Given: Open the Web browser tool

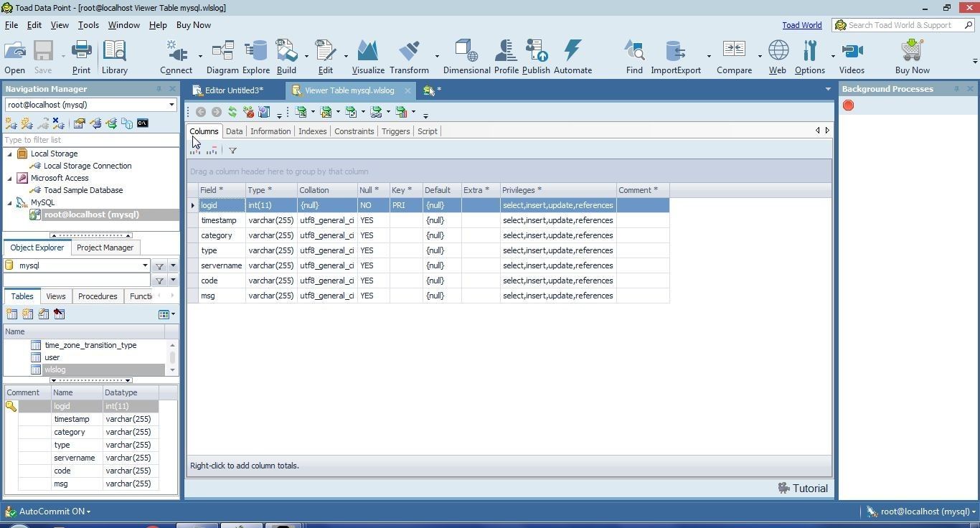Looking at the screenshot, I should pos(778,57).
